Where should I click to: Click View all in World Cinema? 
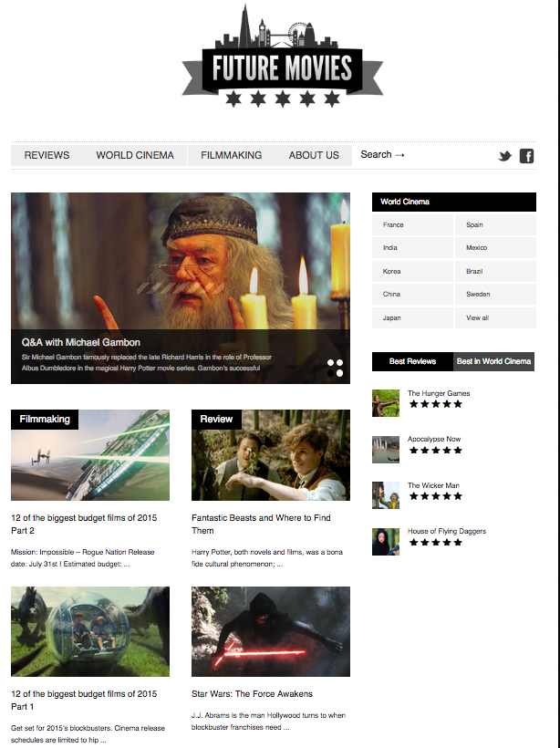[x=495, y=317]
